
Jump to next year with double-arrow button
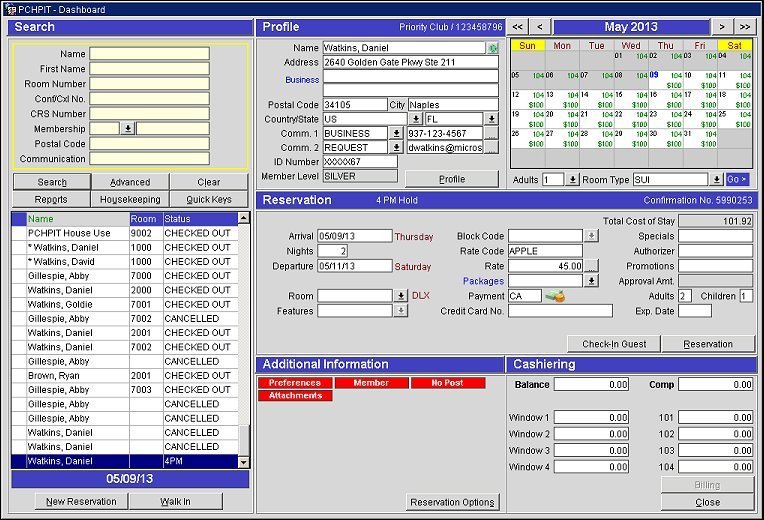[x=746, y=26]
